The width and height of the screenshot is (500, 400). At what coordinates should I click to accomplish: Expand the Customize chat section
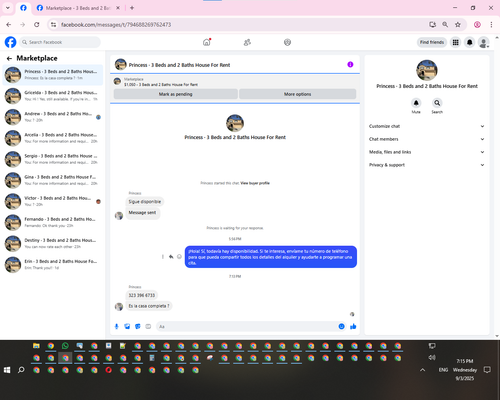427,126
